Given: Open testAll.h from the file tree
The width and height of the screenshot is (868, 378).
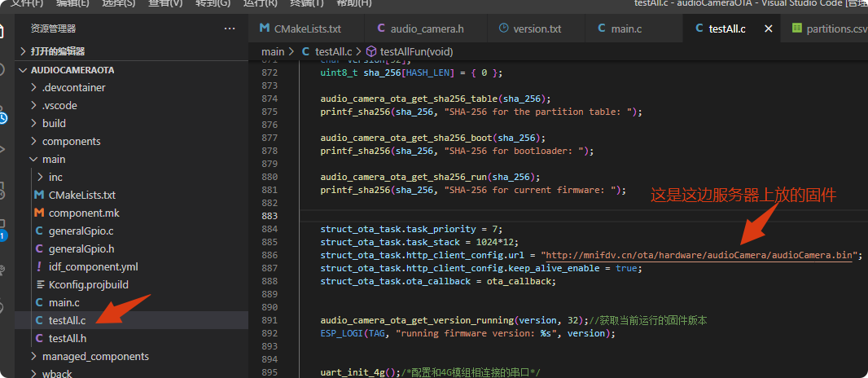Looking at the screenshot, I should pos(68,339).
